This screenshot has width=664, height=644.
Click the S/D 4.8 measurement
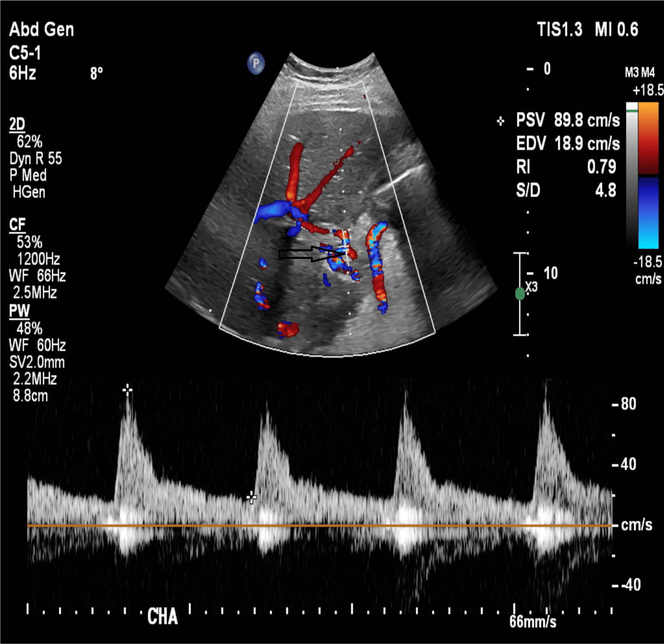(x=566, y=190)
